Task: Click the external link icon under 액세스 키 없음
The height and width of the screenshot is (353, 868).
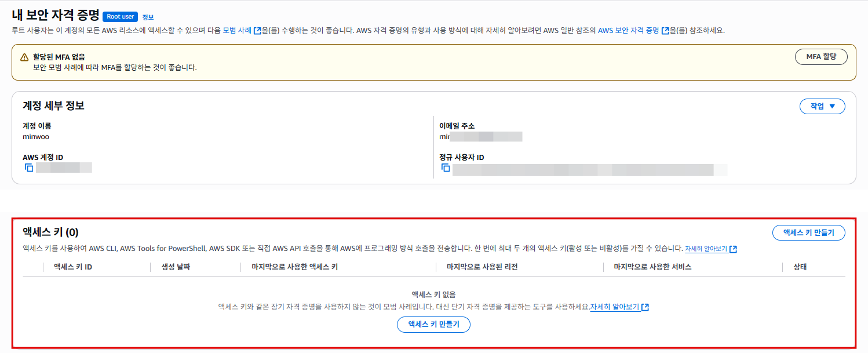Action: click(645, 307)
